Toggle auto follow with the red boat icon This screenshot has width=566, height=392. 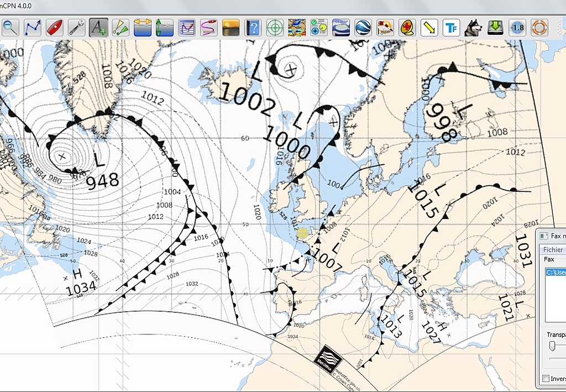pyautogui.click(x=55, y=28)
